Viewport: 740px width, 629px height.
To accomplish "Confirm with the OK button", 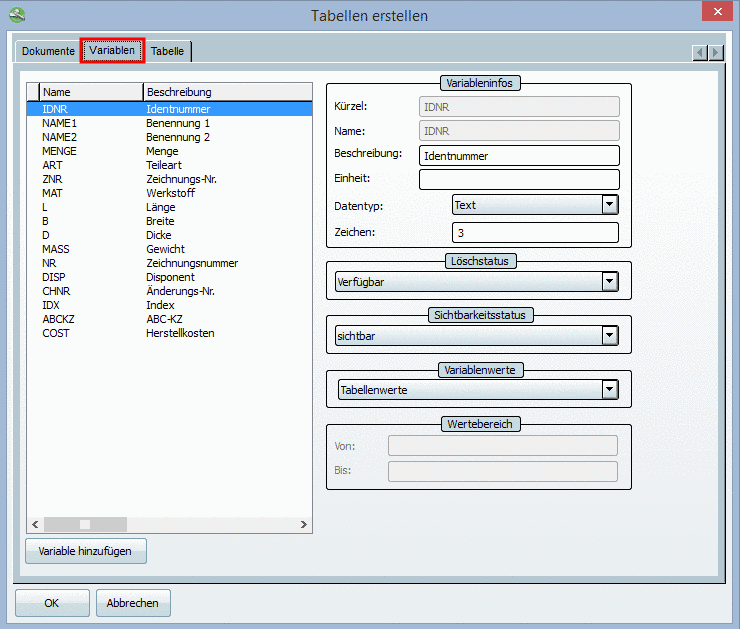I will (x=52, y=603).
